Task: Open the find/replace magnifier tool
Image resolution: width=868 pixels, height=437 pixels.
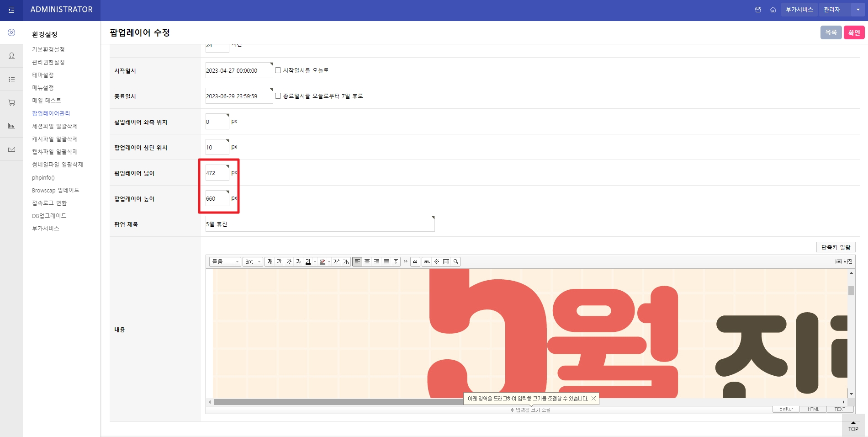Action: (x=455, y=261)
